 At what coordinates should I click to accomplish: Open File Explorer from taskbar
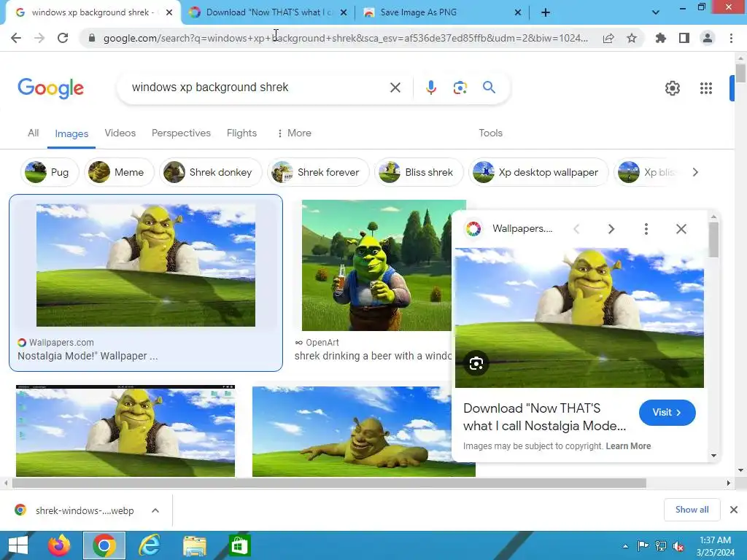click(194, 545)
